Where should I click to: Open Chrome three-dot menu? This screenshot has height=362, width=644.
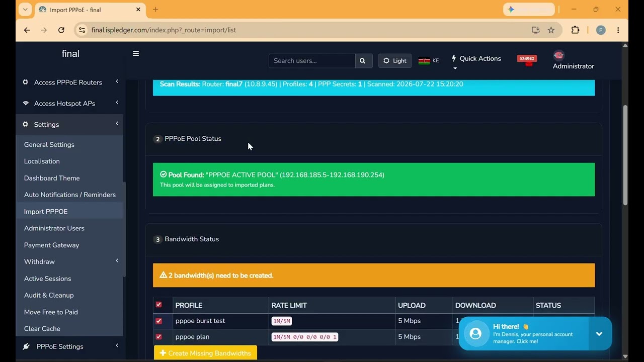point(618,30)
